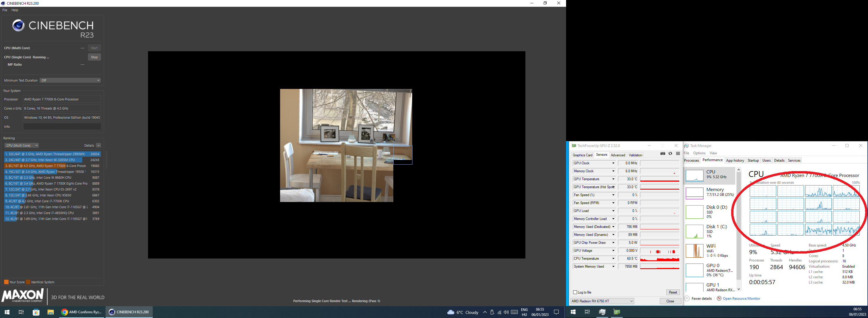
Task: Select Memory item in Task Manager sidebar
Action: 710,193
